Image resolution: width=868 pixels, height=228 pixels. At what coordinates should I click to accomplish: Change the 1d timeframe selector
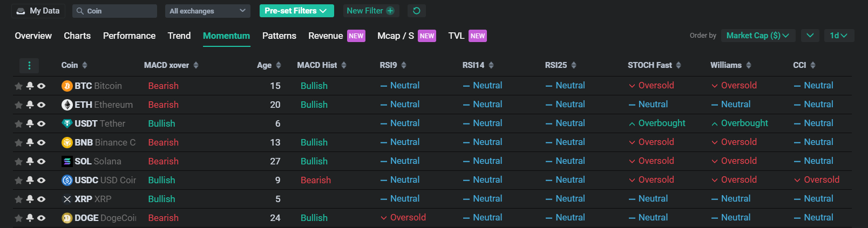click(x=838, y=36)
